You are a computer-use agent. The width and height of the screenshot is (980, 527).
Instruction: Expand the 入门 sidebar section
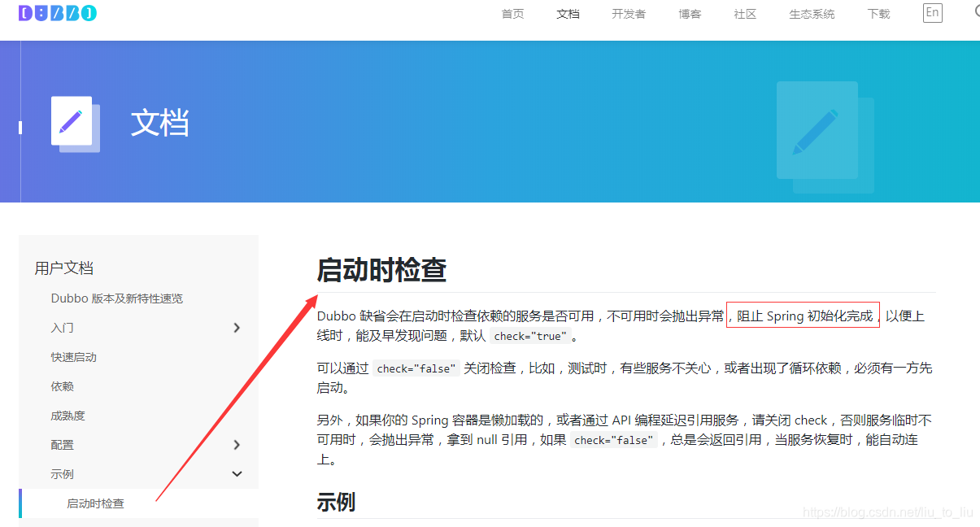click(x=236, y=327)
